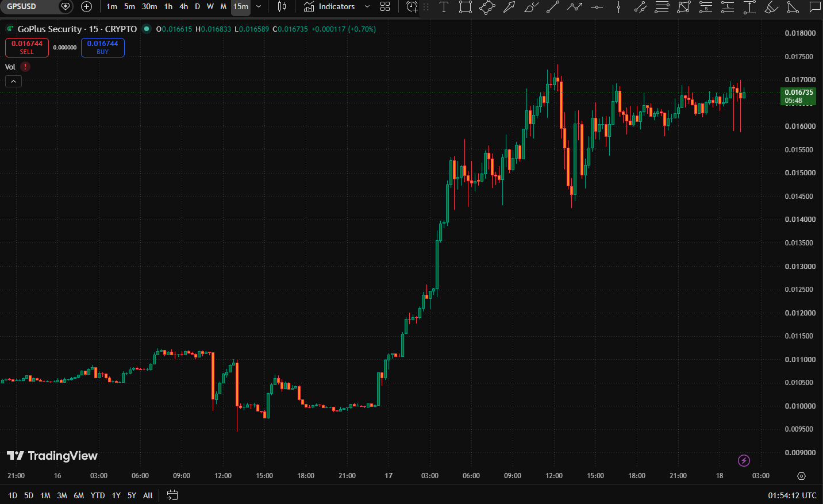823x504 pixels.
Task: Set the date range to All
Action: (x=148, y=495)
